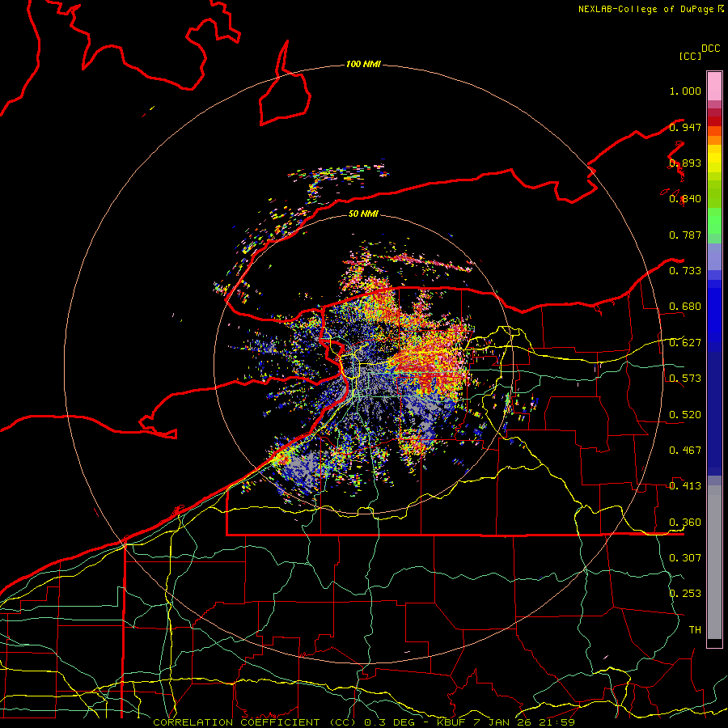
Task: Select the 0.360 legend value
Action: (x=685, y=523)
